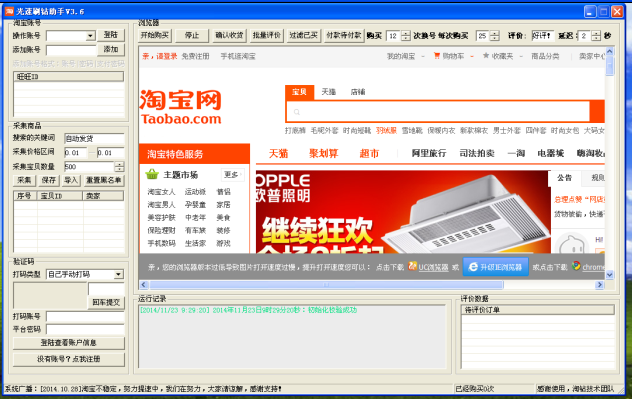This screenshot has width=632, height=399.
Task: Click the chrome download icon
Action: point(576,266)
